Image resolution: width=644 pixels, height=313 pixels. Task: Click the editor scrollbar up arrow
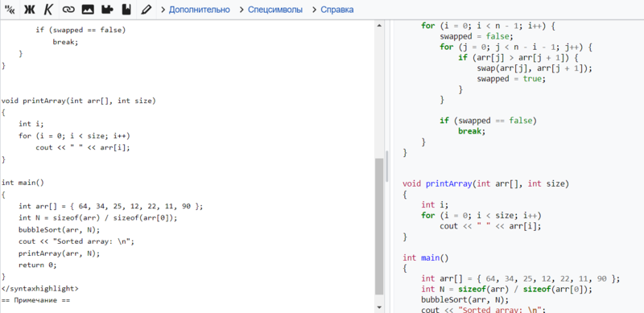[x=379, y=26]
